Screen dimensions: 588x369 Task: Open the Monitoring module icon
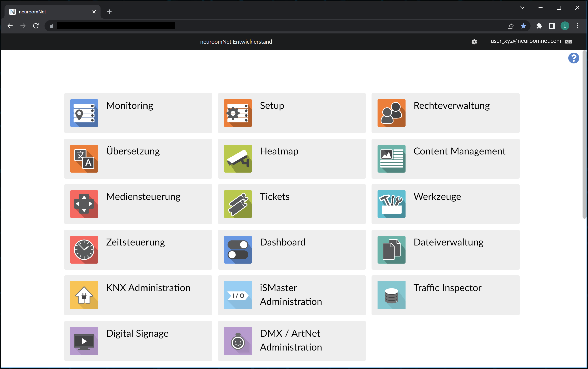84,113
